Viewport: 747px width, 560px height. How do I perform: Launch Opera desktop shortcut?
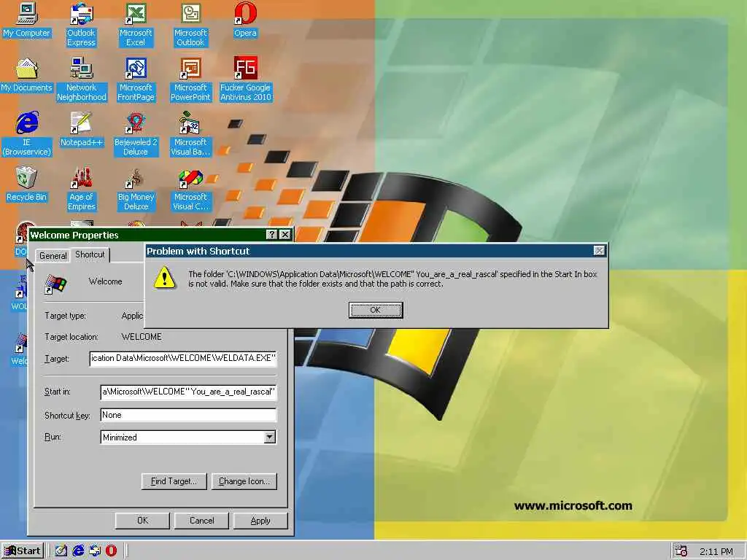click(x=245, y=20)
